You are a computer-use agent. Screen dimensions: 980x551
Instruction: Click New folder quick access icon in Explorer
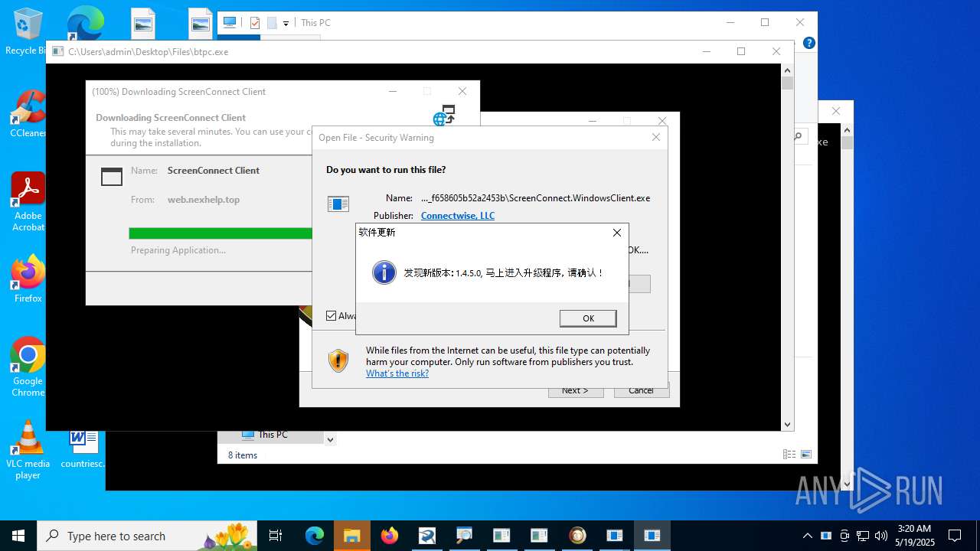tap(272, 23)
